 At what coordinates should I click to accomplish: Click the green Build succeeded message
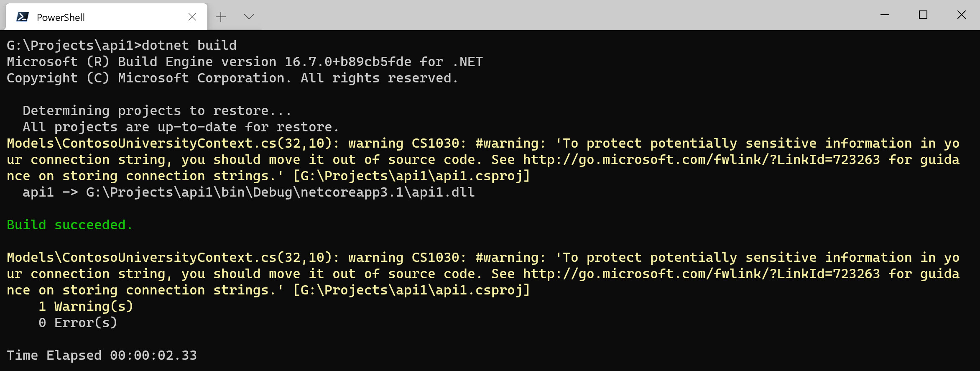click(x=70, y=225)
